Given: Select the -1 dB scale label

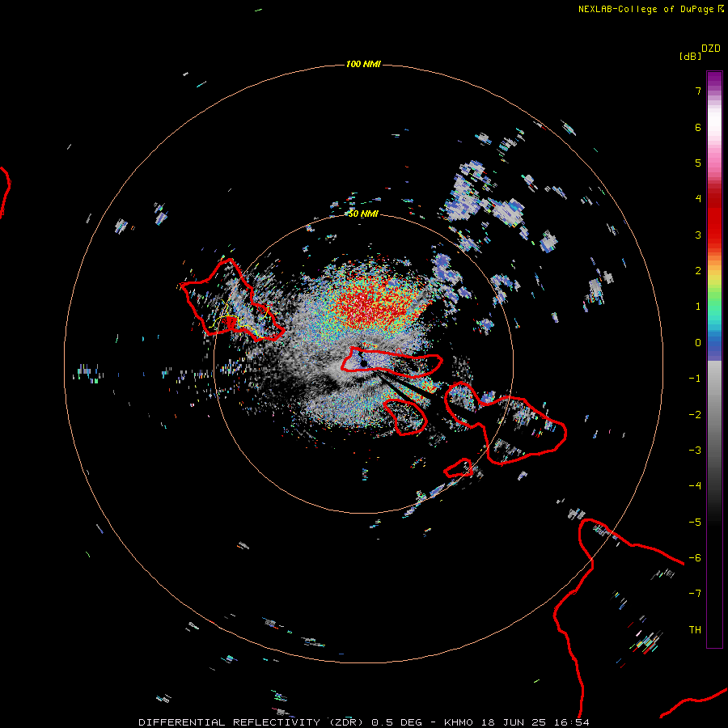Looking at the screenshot, I should [x=695, y=379].
